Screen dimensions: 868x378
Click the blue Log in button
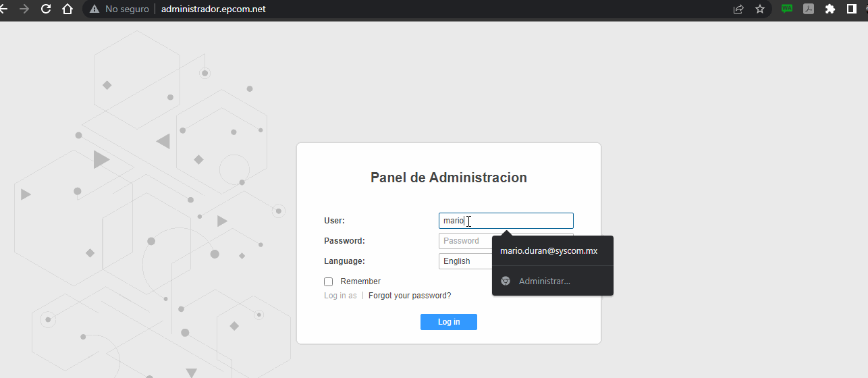[x=449, y=322]
